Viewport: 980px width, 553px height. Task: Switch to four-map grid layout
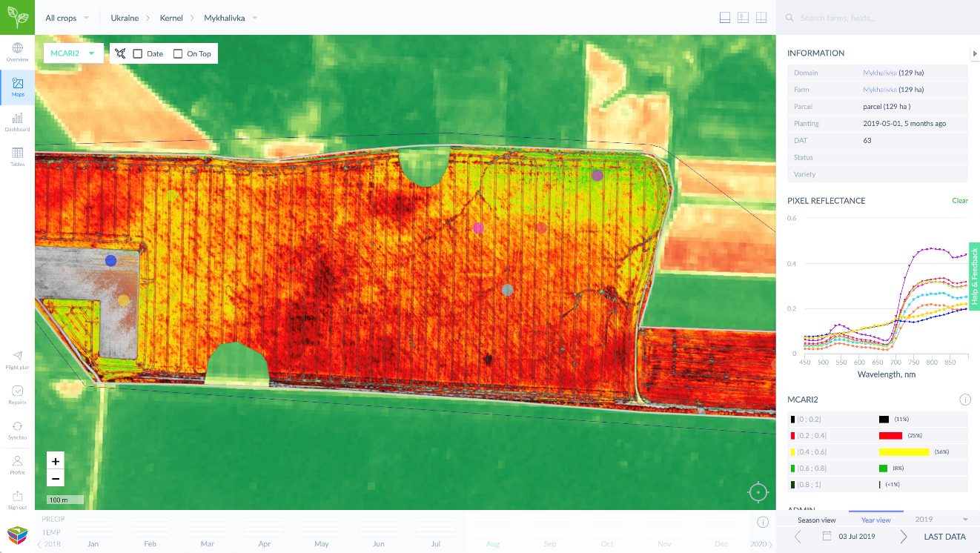[761, 18]
